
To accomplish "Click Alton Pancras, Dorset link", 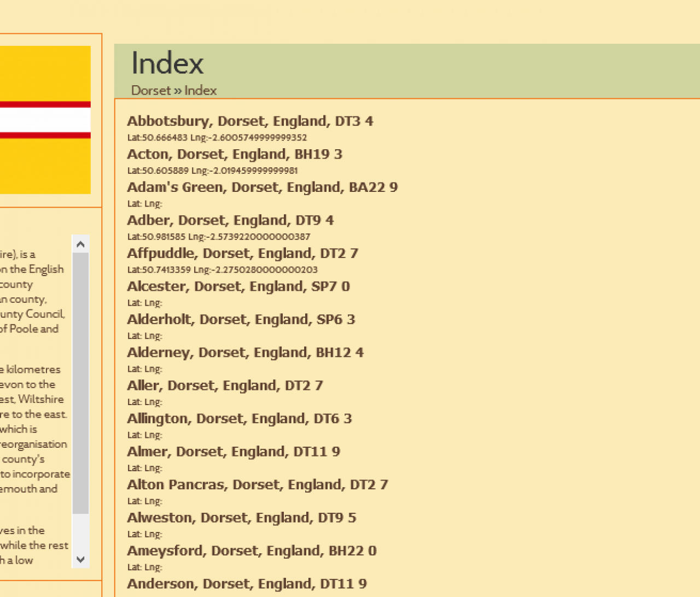I will point(257,485).
